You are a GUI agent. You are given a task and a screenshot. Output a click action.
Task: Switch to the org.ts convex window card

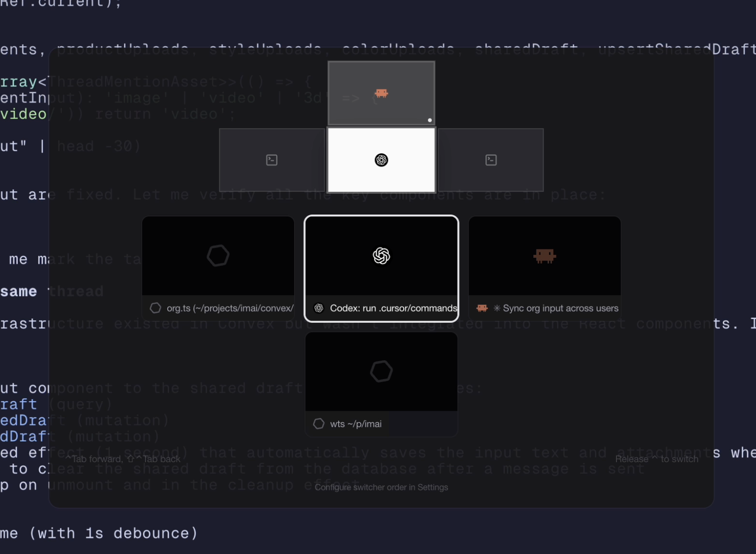[x=218, y=269]
